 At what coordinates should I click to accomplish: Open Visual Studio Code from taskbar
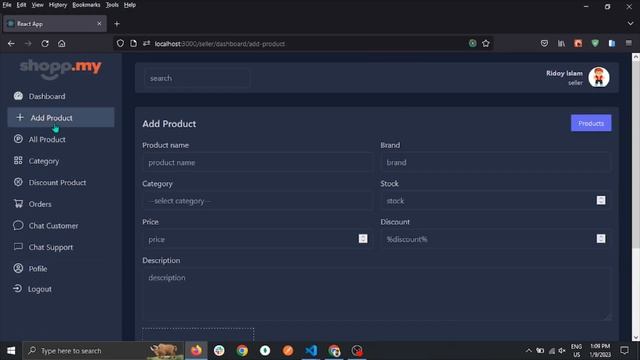311,351
